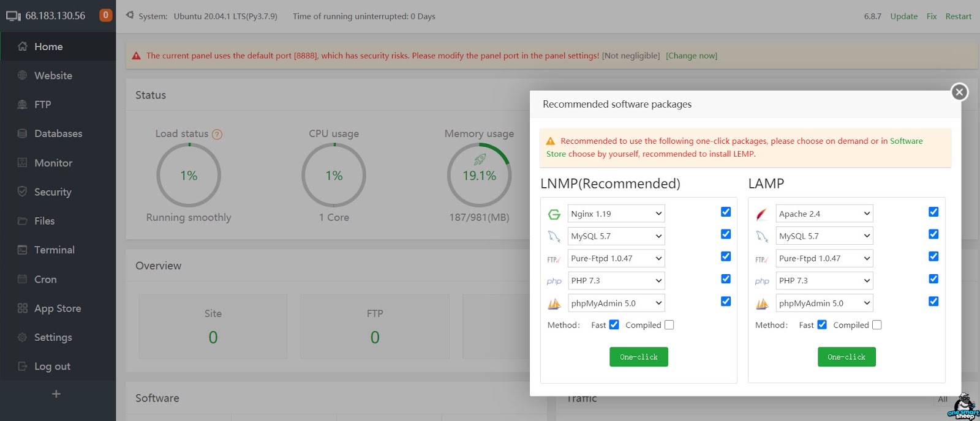The height and width of the screenshot is (421, 980).
Task: Click One-click button under LAMP
Action: click(x=846, y=357)
